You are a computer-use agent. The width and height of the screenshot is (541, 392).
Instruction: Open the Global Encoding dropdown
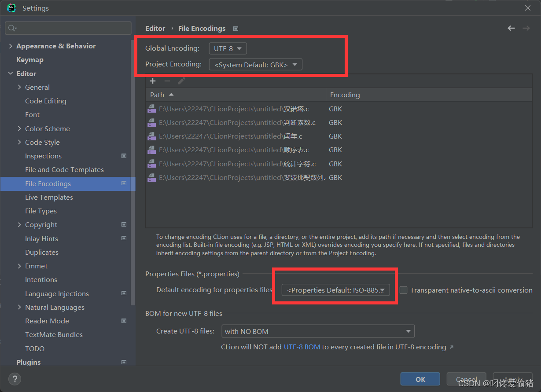[x=228, y=48]
